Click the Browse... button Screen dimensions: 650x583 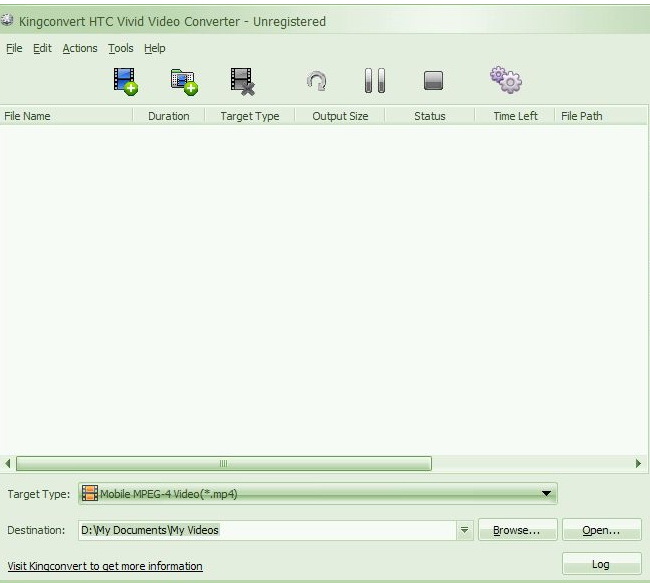[x=517, y=530]
